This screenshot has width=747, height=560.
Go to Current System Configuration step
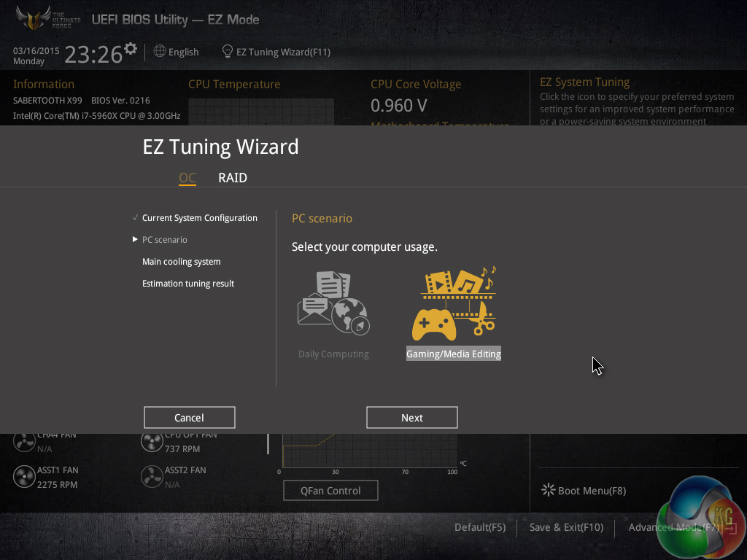[200, 217]
